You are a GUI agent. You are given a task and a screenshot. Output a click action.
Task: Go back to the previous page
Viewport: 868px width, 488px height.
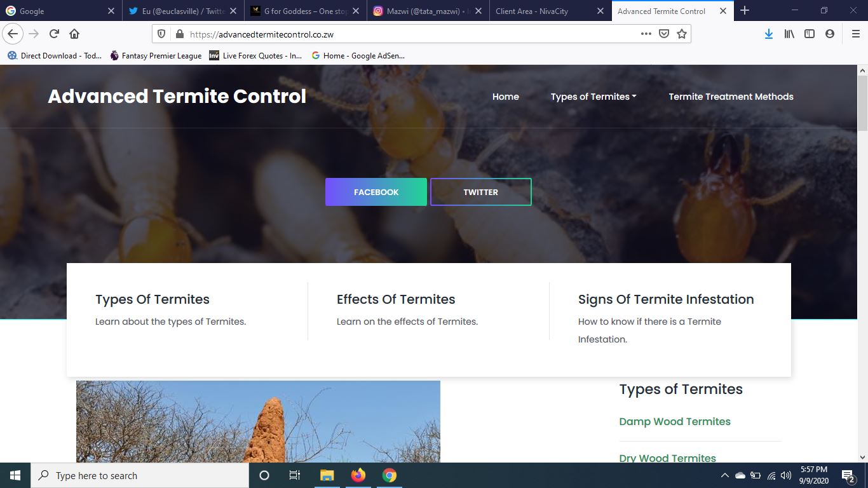click(13, 34)
